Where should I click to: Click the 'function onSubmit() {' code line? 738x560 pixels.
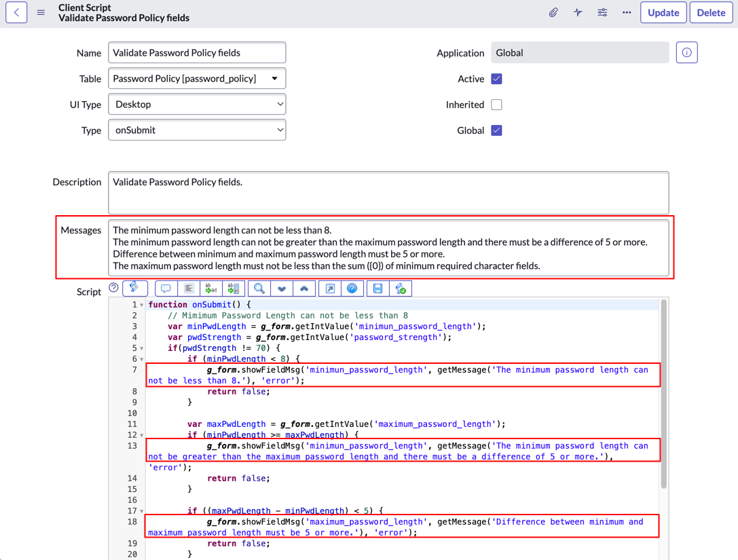click(x=200, y=305)
